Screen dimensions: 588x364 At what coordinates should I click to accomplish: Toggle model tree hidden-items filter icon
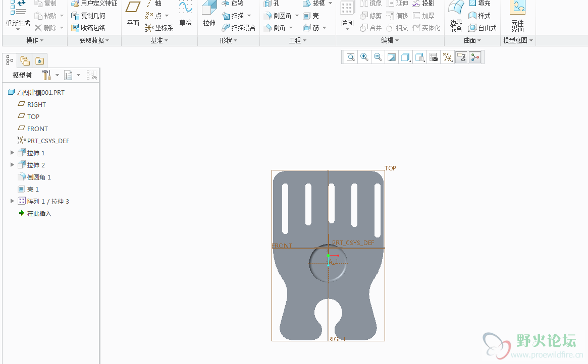pyautogui.click(x=92, y=75)
